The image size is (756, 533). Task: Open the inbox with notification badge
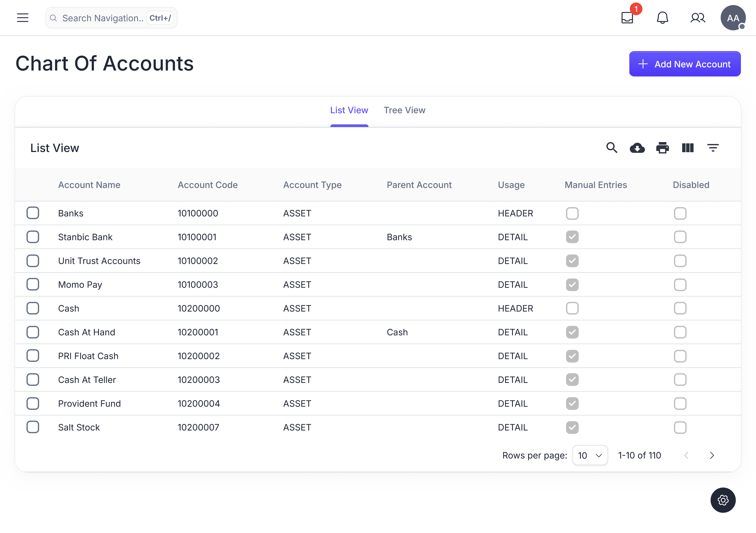(627, 18)
